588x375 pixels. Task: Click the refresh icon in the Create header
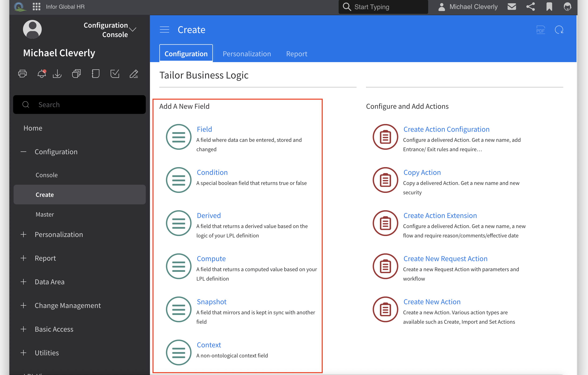coord(559,30)
